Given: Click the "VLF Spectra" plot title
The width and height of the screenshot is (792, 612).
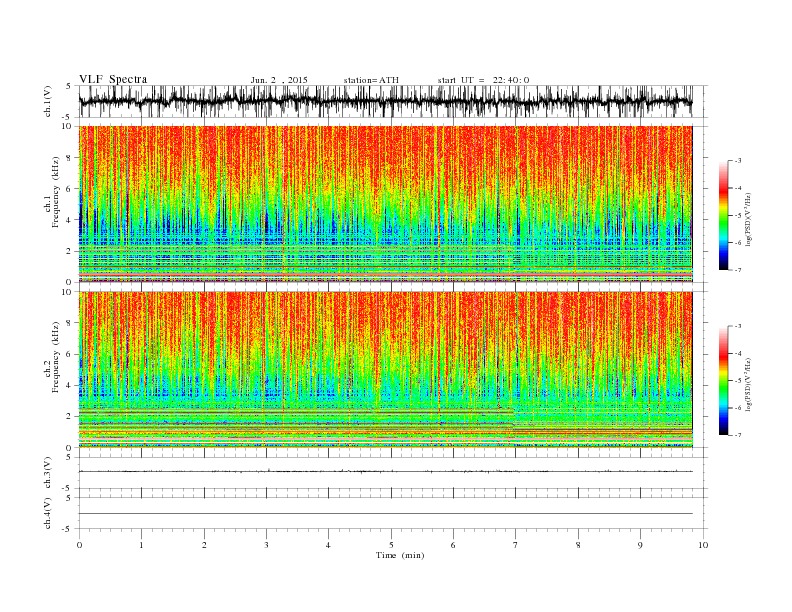Looking at the screenshot, I should tap(113, 79).
